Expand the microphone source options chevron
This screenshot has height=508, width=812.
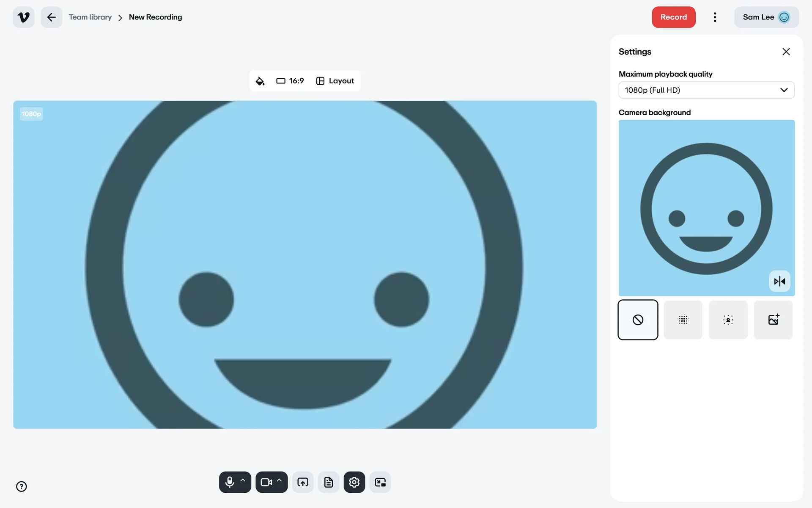point(243,480)
